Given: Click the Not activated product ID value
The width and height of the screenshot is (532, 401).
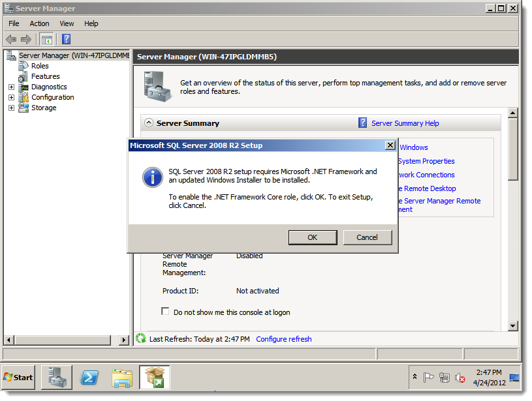Looking at the screenshot, I should tap(258, 291).
